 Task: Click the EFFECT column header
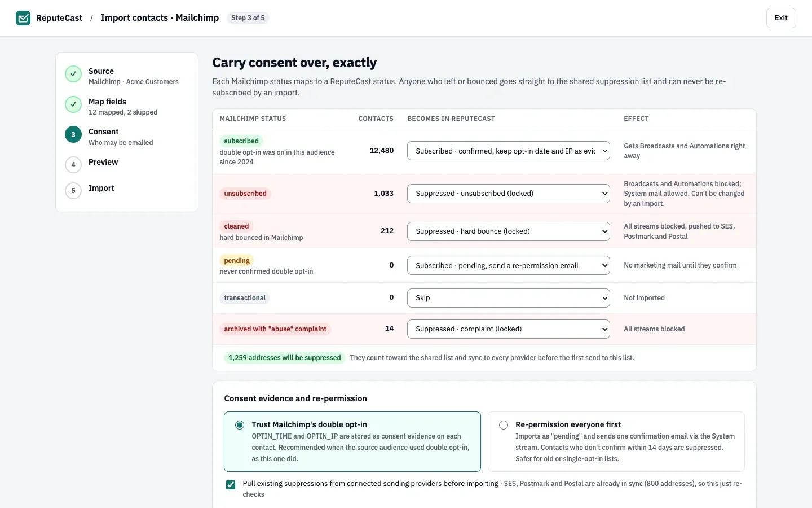point(636,119)
